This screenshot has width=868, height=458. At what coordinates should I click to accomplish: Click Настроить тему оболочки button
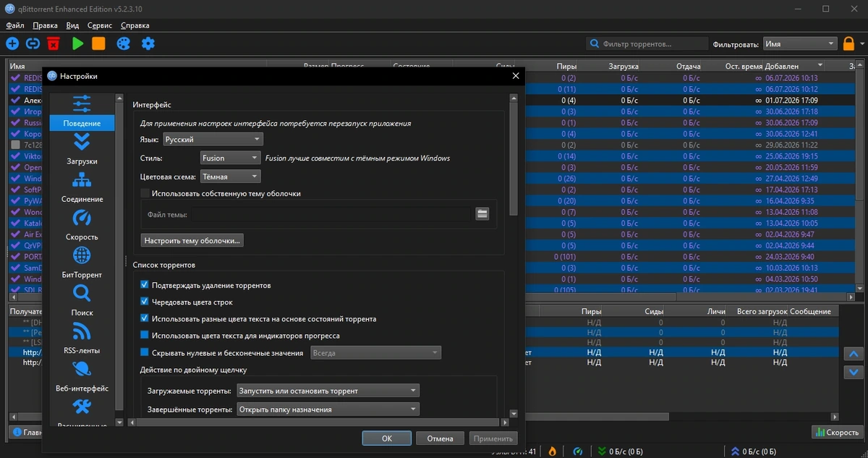click(192, 240)
